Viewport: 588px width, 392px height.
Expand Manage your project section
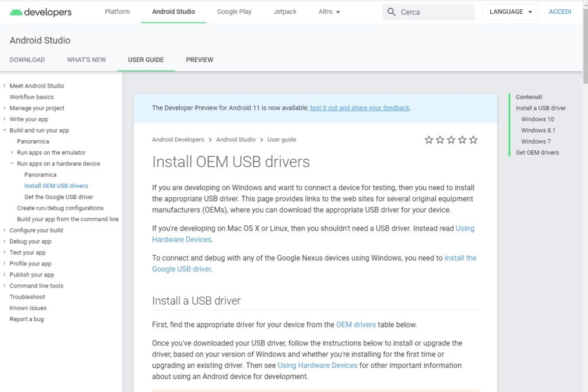tap(5, 107)
